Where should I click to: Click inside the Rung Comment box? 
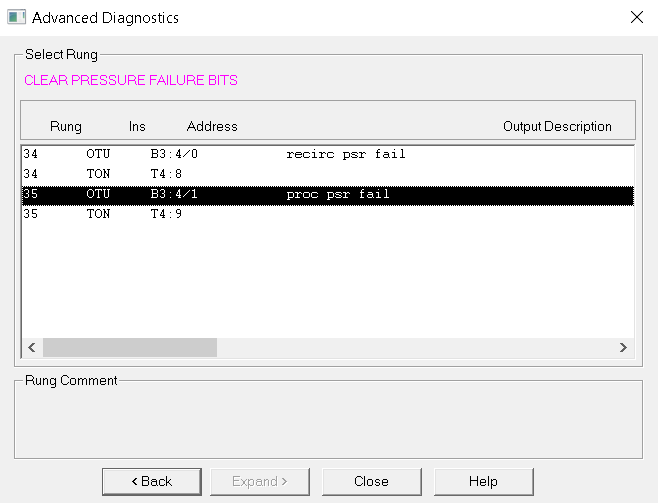click(328, 422)
